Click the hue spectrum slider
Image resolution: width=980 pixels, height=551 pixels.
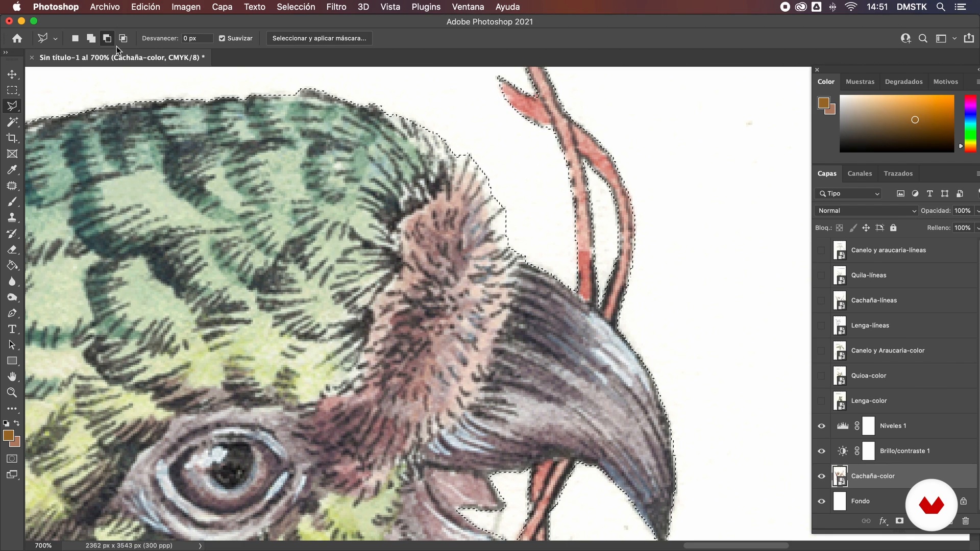click(970, 123)
